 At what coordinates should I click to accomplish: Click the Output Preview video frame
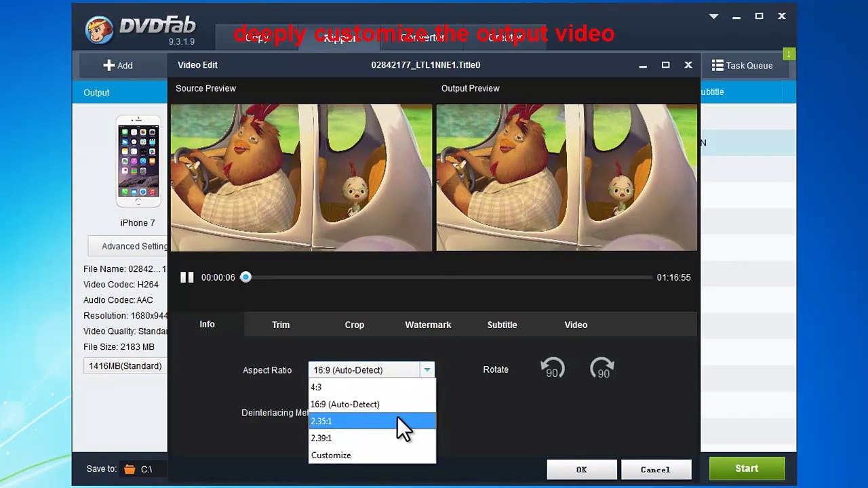tap(567, 178)
